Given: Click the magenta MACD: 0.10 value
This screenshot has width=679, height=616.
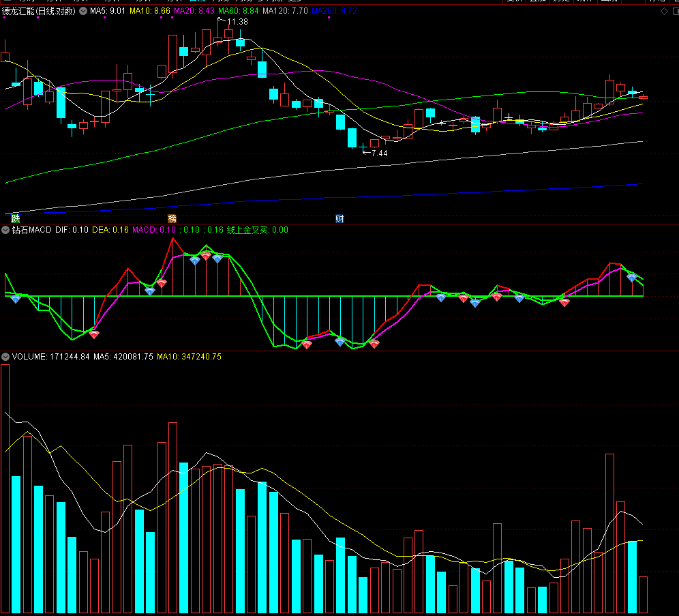Looking at the screenshot, I should click(x=154, y=230).
